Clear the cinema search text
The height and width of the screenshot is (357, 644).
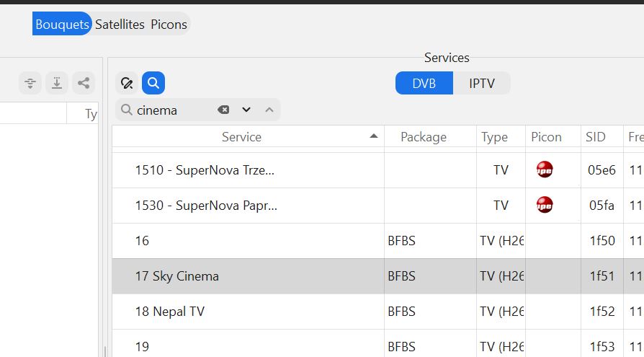pos(223,110)
